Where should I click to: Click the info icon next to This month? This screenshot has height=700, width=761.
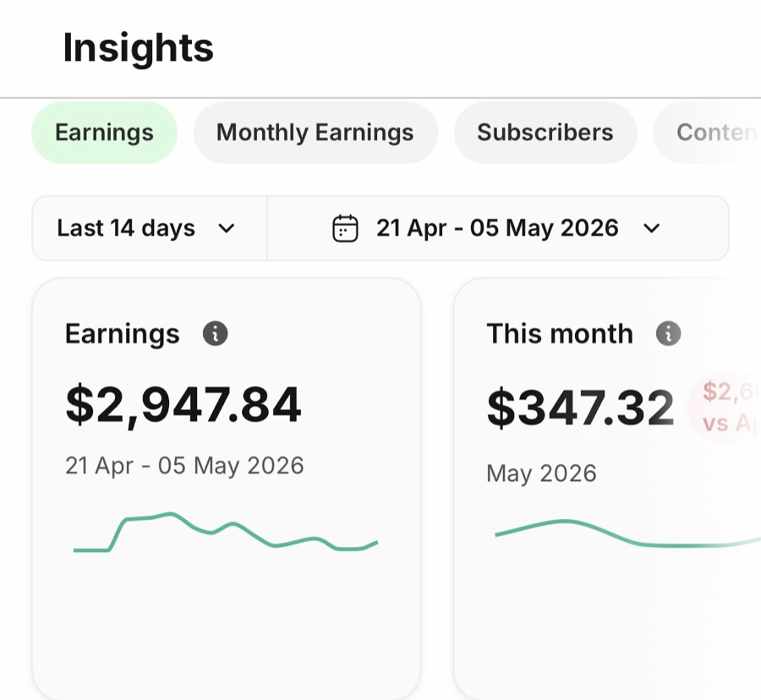(x=668, y=333)
